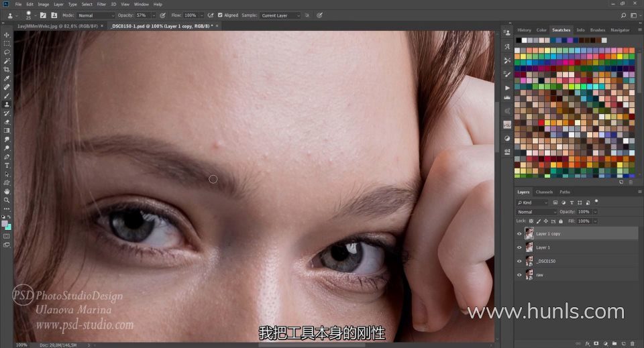The height and width of the screenshot is (348, 644).
Task: Select the Crop tool
Action: tap(7, 70)
